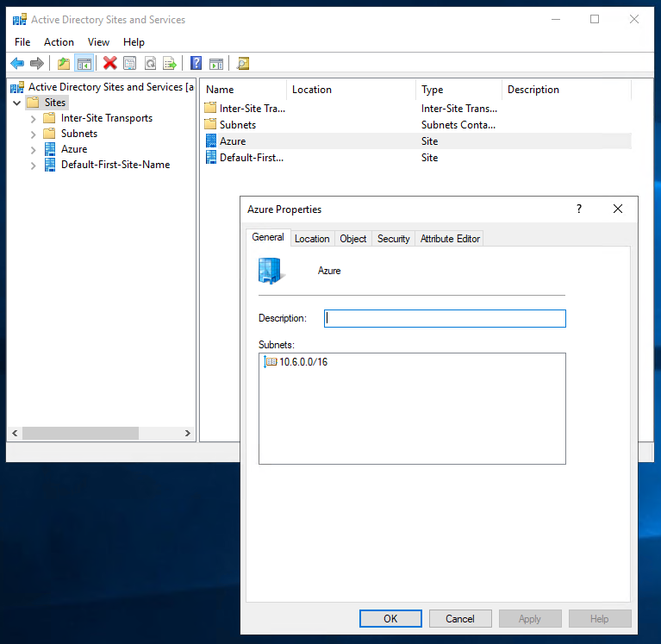The width and height of the screenshot is (661, 644).
Task: Select Default-First... row in list pane
Action: coord(417,158)
